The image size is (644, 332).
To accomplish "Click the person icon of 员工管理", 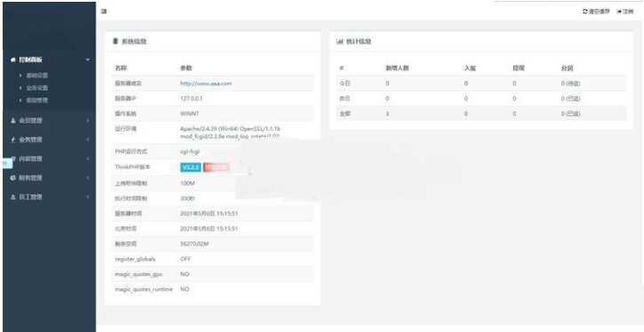I will pos(12,197).
